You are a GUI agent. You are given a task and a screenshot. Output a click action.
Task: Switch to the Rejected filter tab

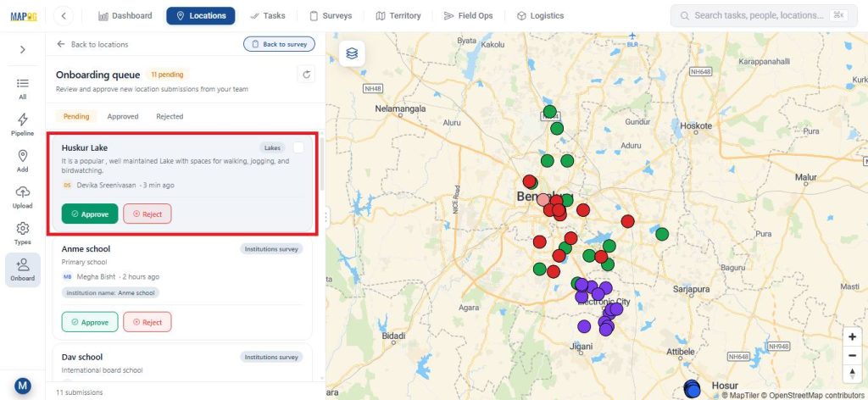pos(170,116)
